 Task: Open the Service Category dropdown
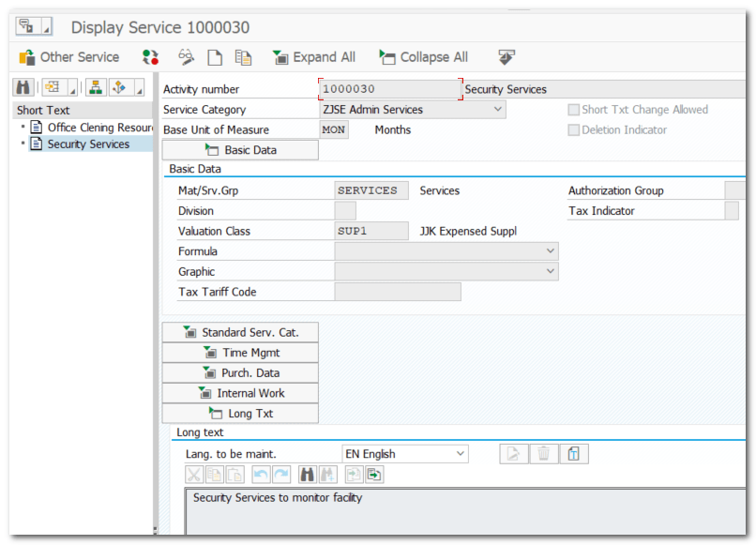click(497, 110)
